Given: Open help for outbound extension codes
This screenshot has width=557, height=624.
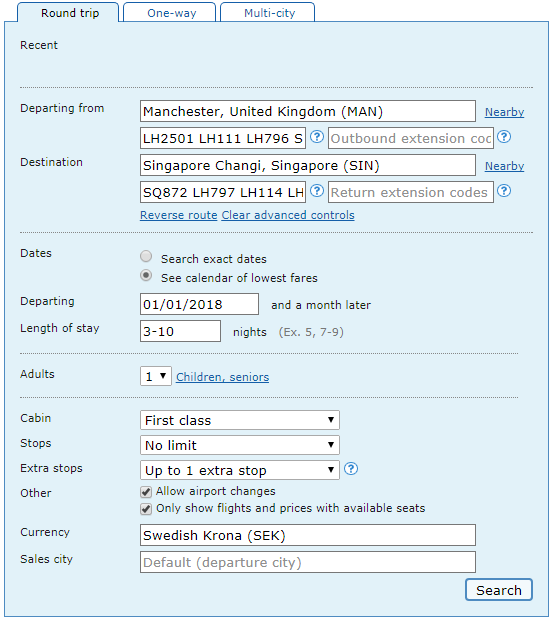Looking at the screenshot, I should (504, 137).
